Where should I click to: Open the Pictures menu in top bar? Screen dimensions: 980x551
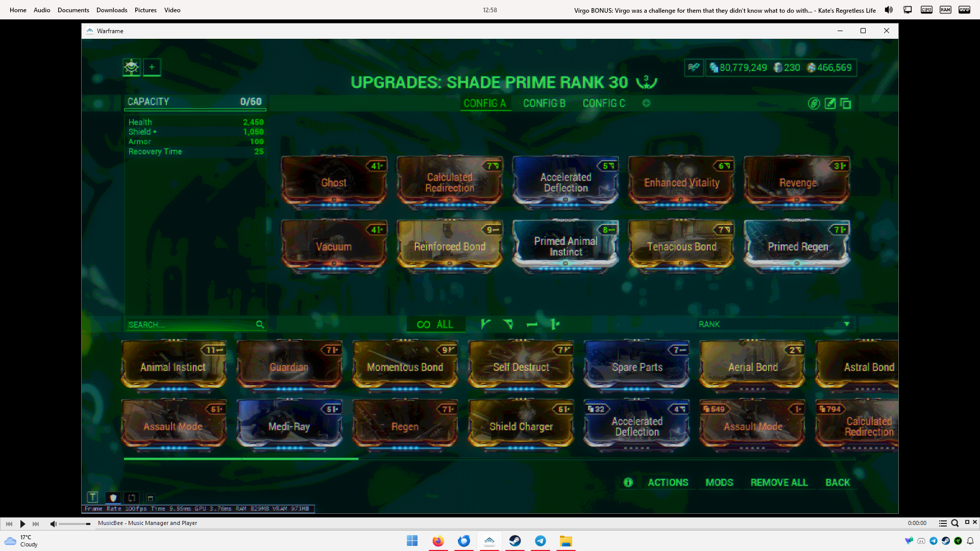pos(145,10)
